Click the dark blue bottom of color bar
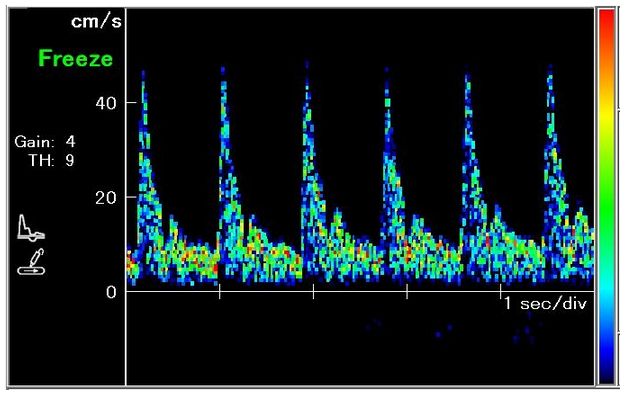Viewport: 627px width, 394px height. click(x=607, y=368)
